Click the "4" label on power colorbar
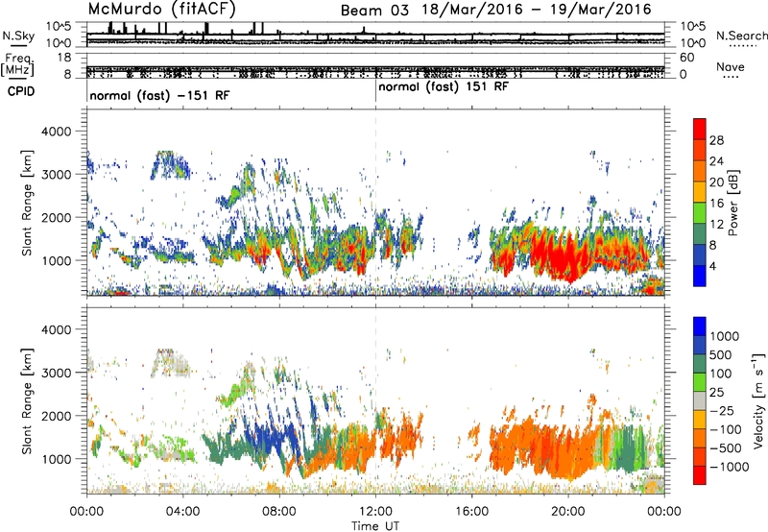The width and height of the screenshot is (768, 532). point(713,267)
